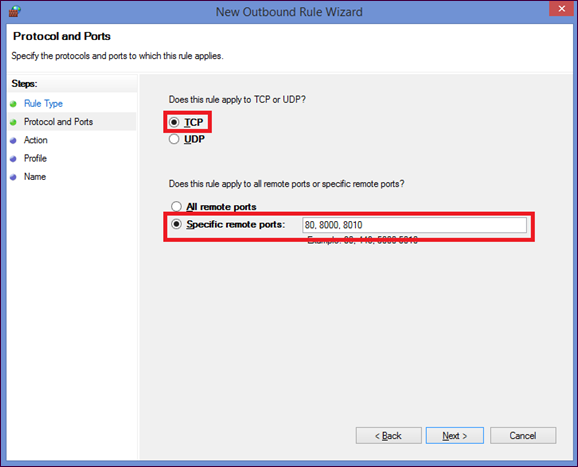Open the Action step in sidebar
The image size is (578, 467).
35,140
